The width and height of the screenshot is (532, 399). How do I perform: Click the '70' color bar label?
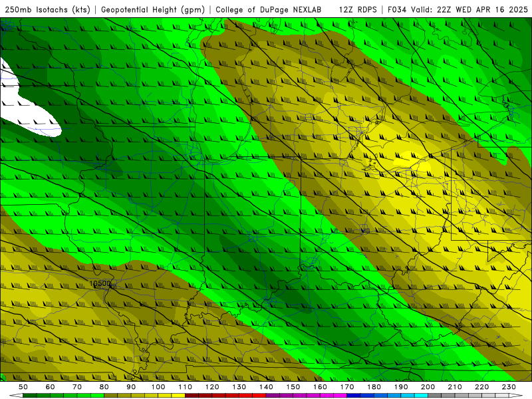77,387
